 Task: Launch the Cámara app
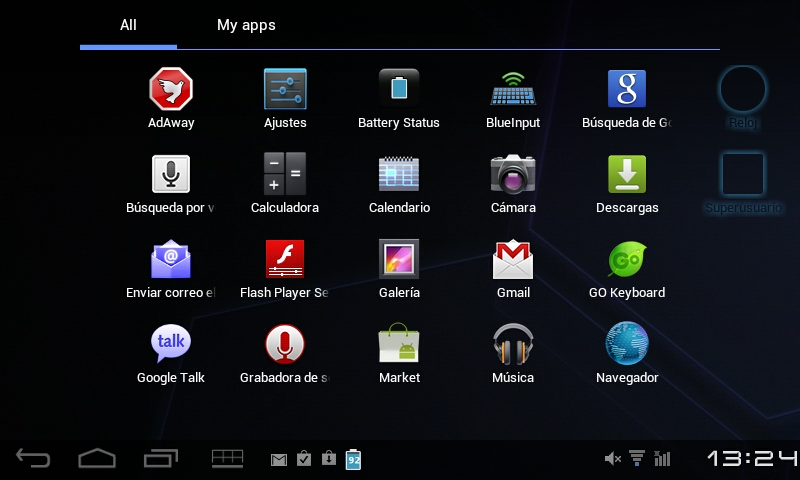[x=513, y=184]
